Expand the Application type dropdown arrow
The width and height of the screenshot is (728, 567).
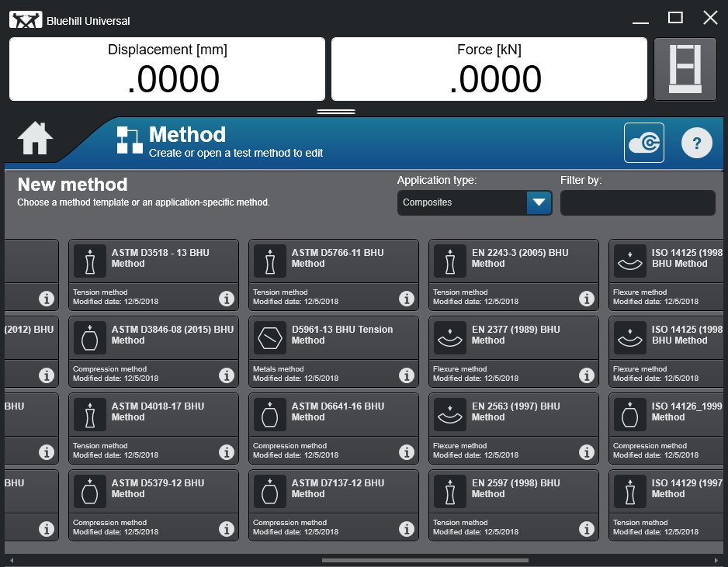539,203
